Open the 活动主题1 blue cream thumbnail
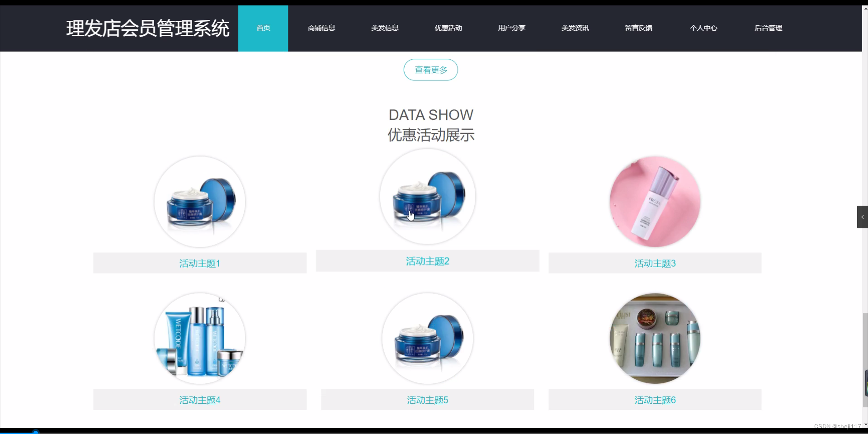Image resolution: width=868 pixels, height=434 pixels. pyautogui.click(x=200, y=202)
